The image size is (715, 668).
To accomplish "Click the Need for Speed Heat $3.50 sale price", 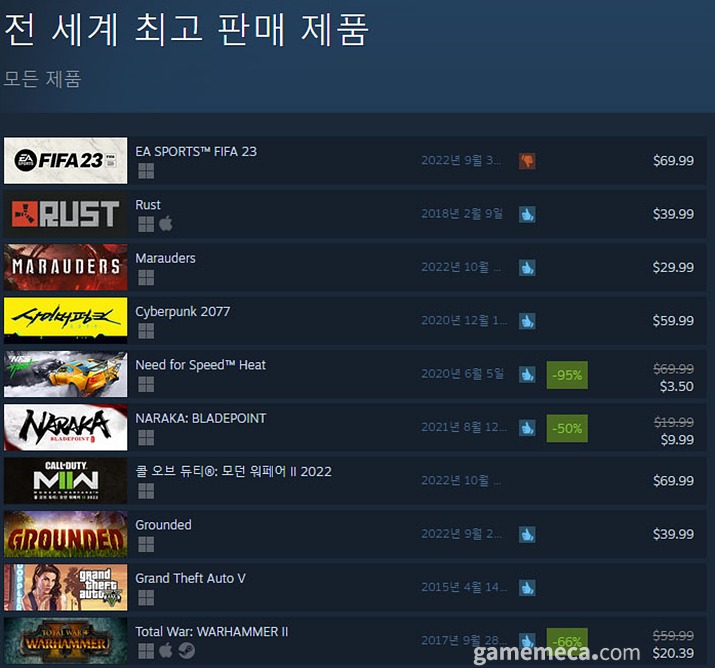I will (x=677, y=387).
